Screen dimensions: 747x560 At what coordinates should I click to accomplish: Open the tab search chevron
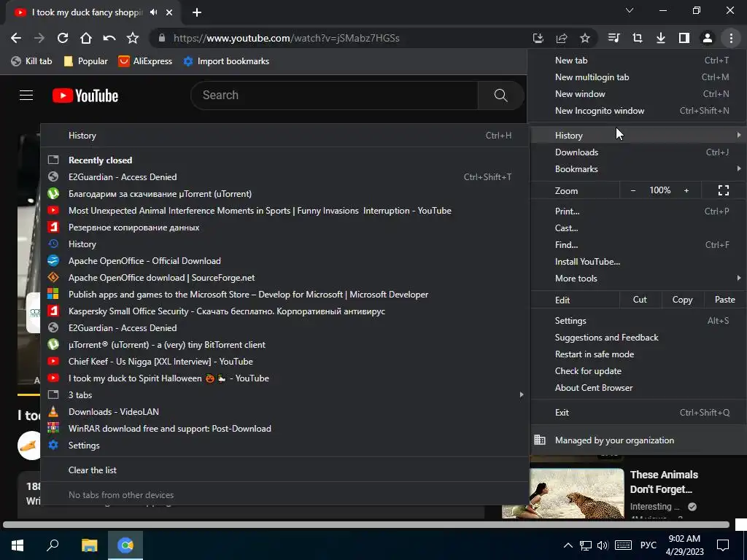[630, 10]
